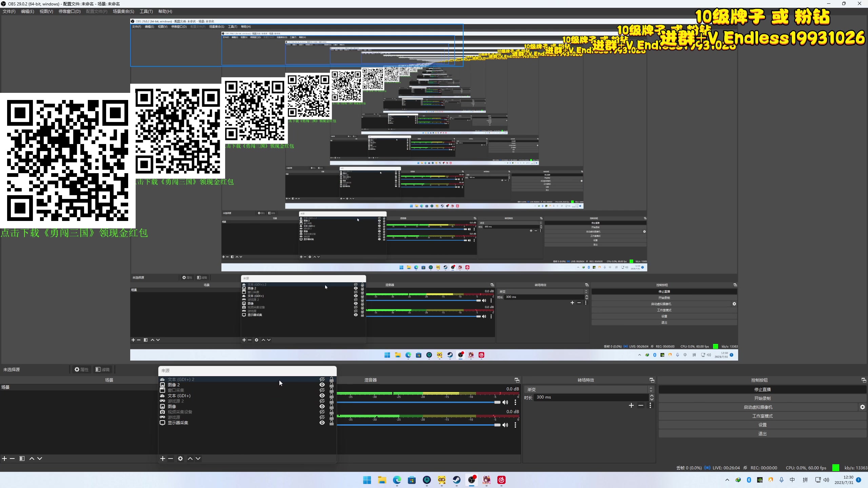Open 视图(V) menu
The width and height of the screenshot is (868, 488).
[x=46, y=12]
